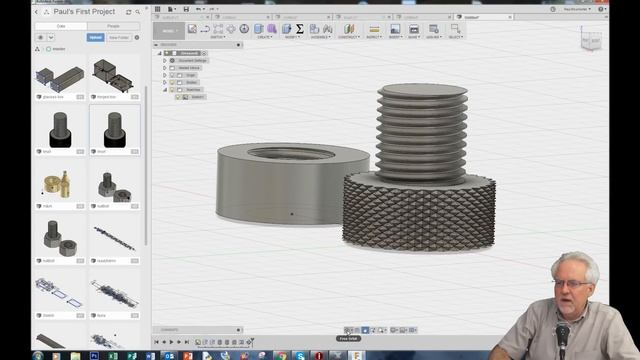Viewport: 640px width, 360px height.
Task: Open Change Parameters sigma icon
Action: click(300, 29)
